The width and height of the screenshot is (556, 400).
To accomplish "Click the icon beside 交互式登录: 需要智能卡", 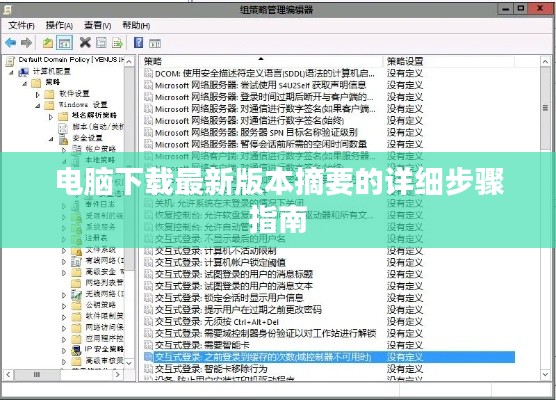I will coord(149,345).
